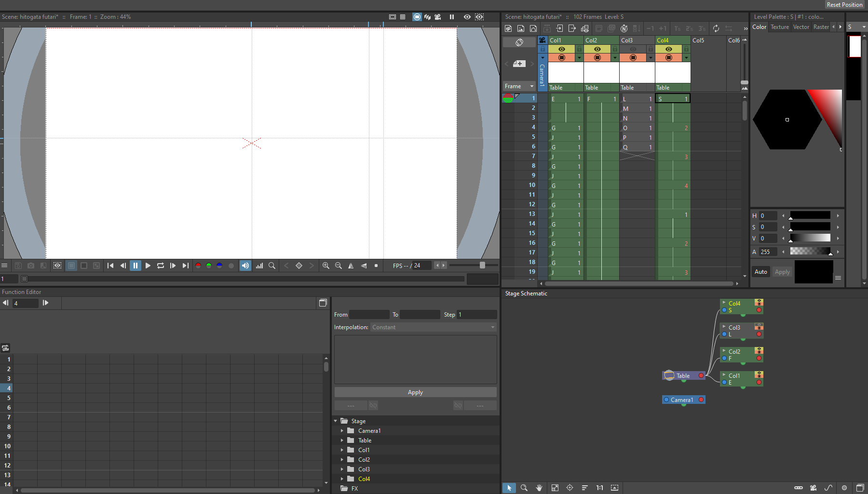Viewport: 868px width, 494px height.
Task: Switch to the Texture tab
Action: 779,27
